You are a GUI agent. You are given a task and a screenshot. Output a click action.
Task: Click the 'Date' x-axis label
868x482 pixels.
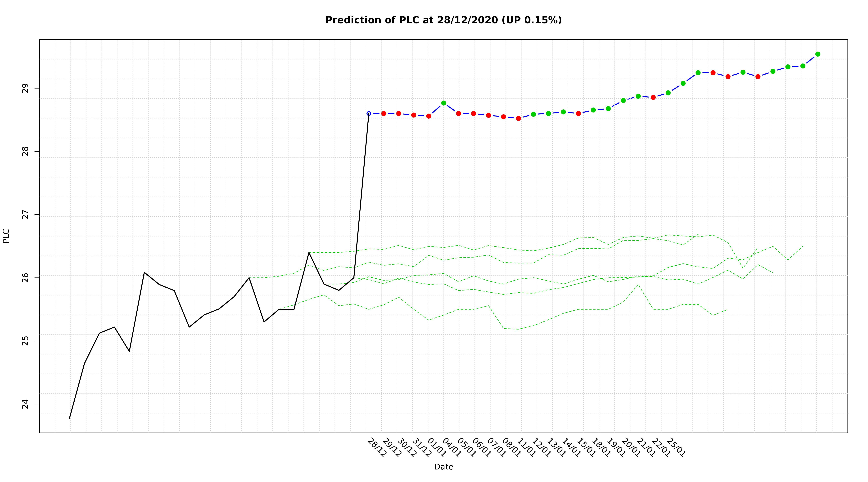tap(443, 467)
